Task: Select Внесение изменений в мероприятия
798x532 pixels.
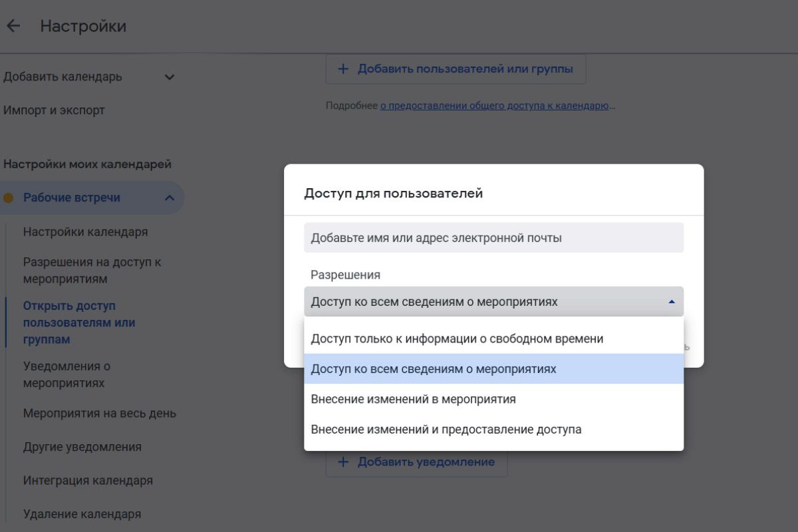Action: pos(493,399)
